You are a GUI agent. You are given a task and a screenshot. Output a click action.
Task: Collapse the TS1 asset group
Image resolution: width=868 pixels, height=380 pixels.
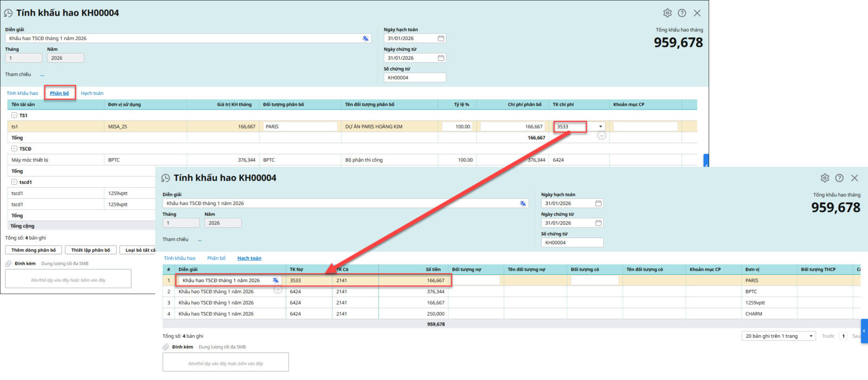[14, 115]
